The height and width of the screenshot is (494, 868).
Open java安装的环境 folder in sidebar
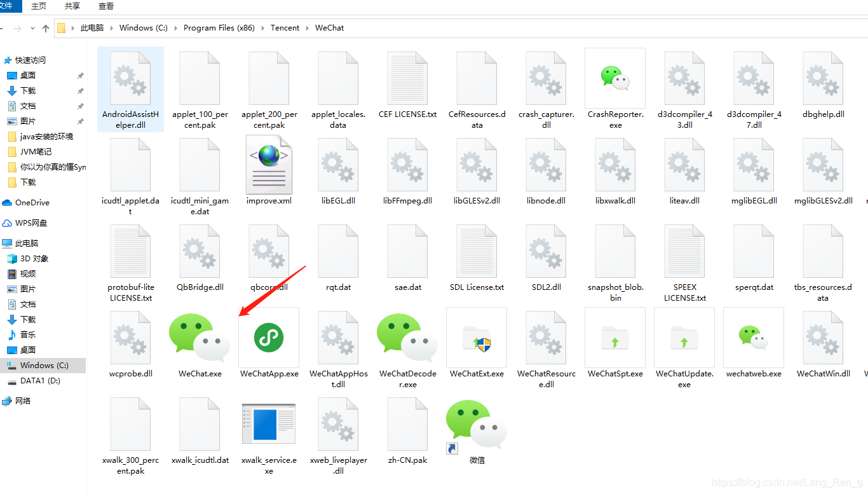pyautogui.click(x=46, y=137)
